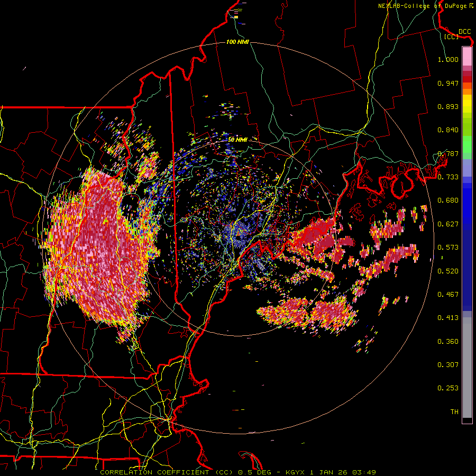476x476 pixels.
Task: Click the 0.573 color scale label
Action: [448, 248]
